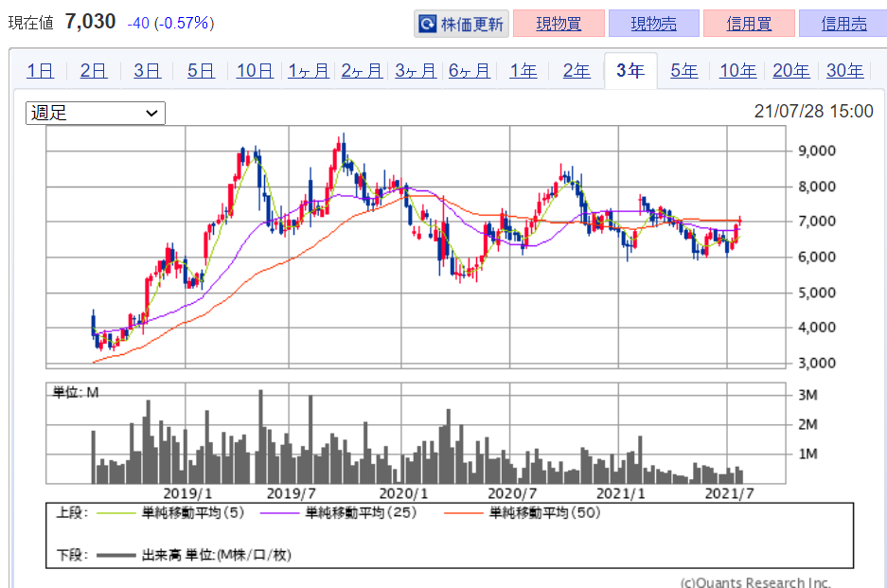Viewport: 887px width, 588px height.
Task: Switch chart range to 5日
Action: 201,71
